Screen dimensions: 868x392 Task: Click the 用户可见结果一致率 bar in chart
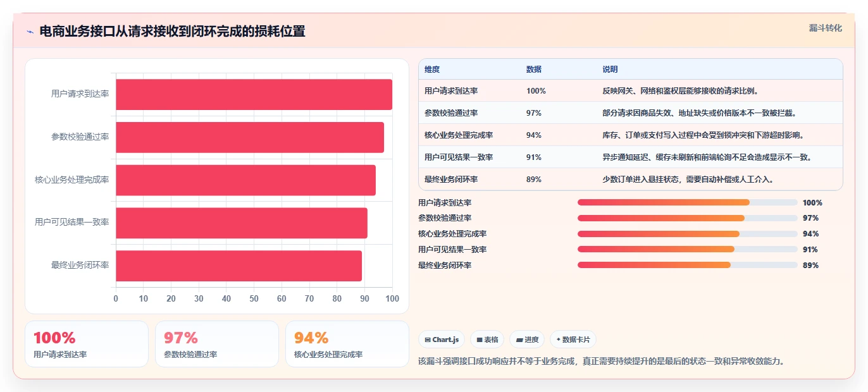click(242, 223)
